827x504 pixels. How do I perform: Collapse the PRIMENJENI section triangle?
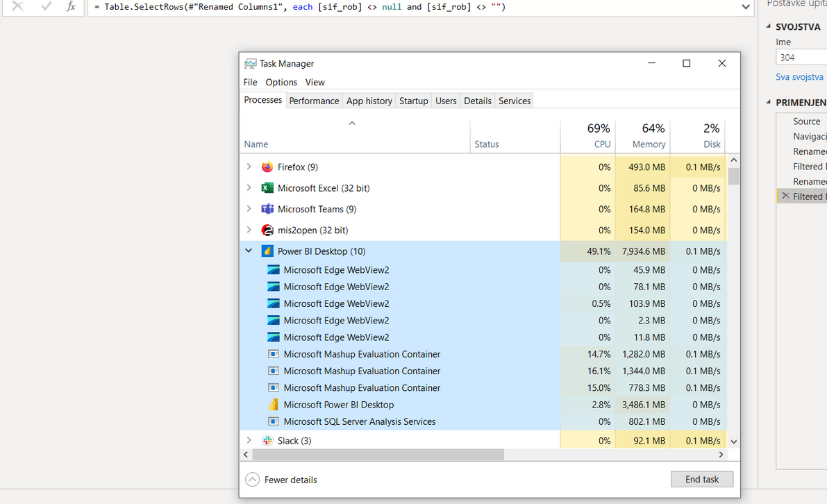click(769, 102)
